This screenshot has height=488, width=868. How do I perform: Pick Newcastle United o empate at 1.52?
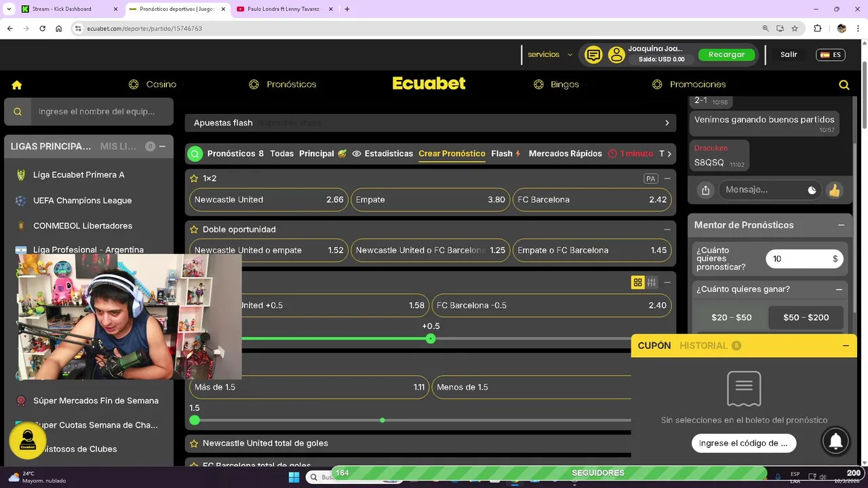click(x=269, y=250)
